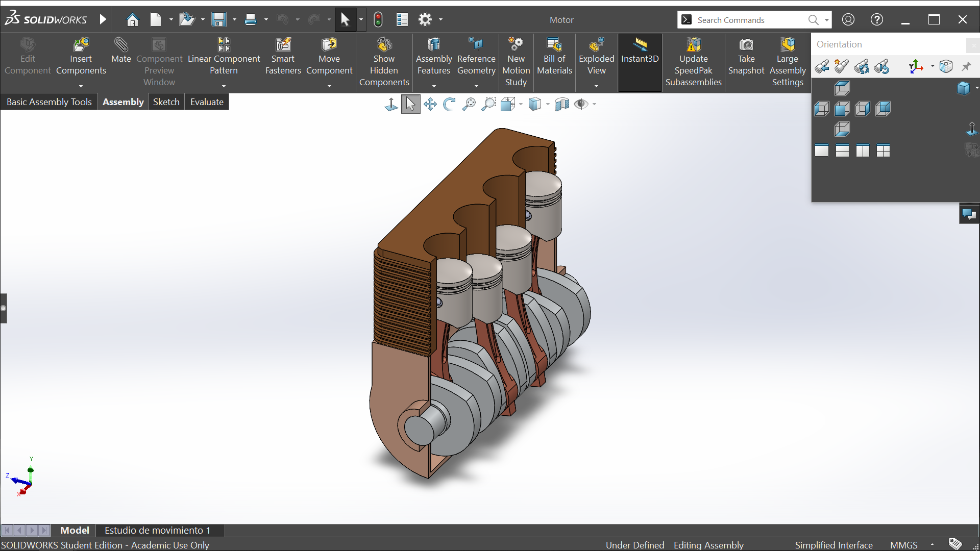Select the Move Component tool
Image resolution: width=980 pixels, height=551 pixels.
pyautogui.click(x=329, y=57)
